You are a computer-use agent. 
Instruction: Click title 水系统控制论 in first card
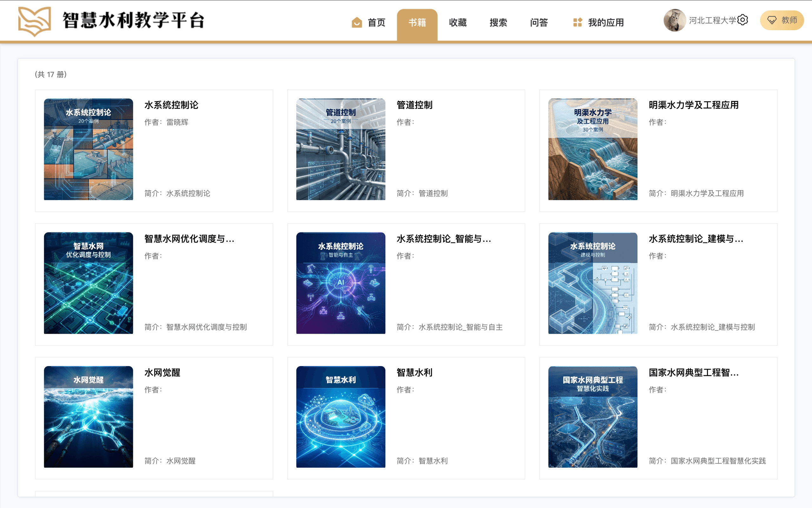pos(171,105)
